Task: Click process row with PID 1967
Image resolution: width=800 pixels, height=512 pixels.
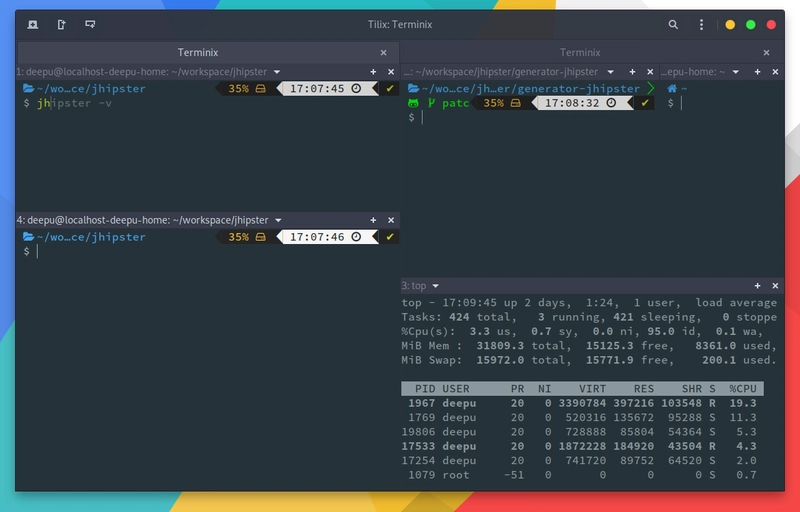Action: [582, 403]
